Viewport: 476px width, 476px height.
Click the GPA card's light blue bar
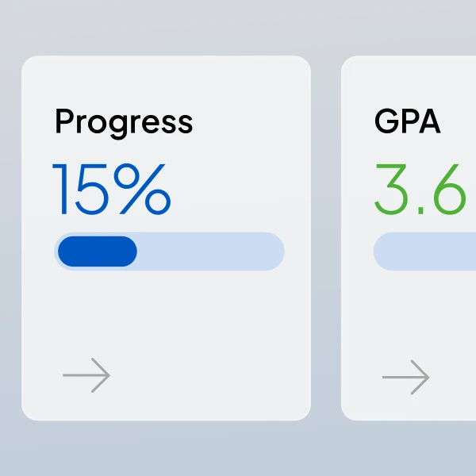(x=424, y=251)
